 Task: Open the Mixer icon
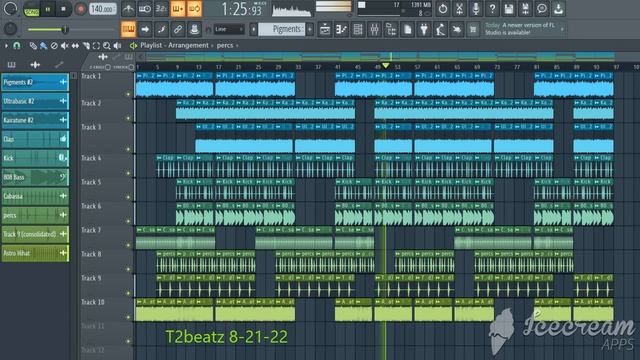tap(374, 29)
